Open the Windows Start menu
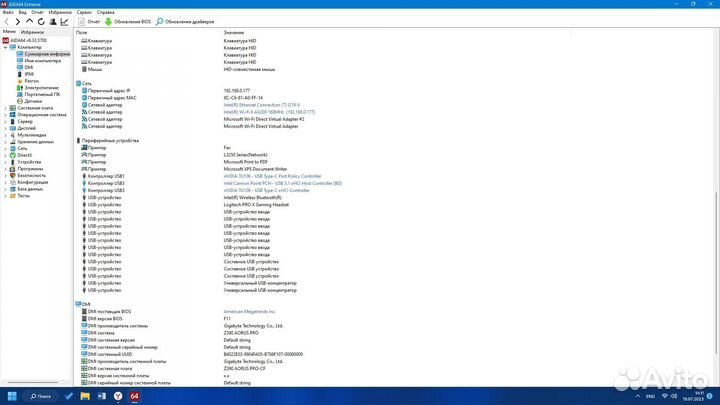This screenshot has height=405, width=720. click(x=12, y=396)
